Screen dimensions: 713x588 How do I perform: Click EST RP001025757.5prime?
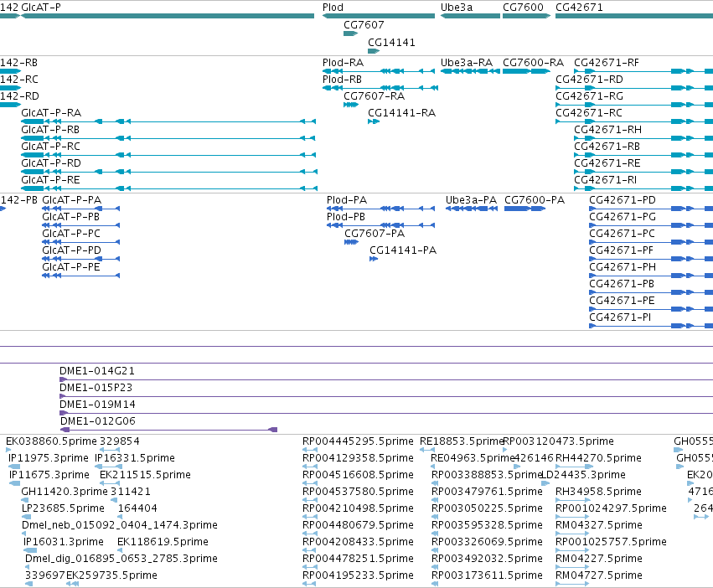611,542
